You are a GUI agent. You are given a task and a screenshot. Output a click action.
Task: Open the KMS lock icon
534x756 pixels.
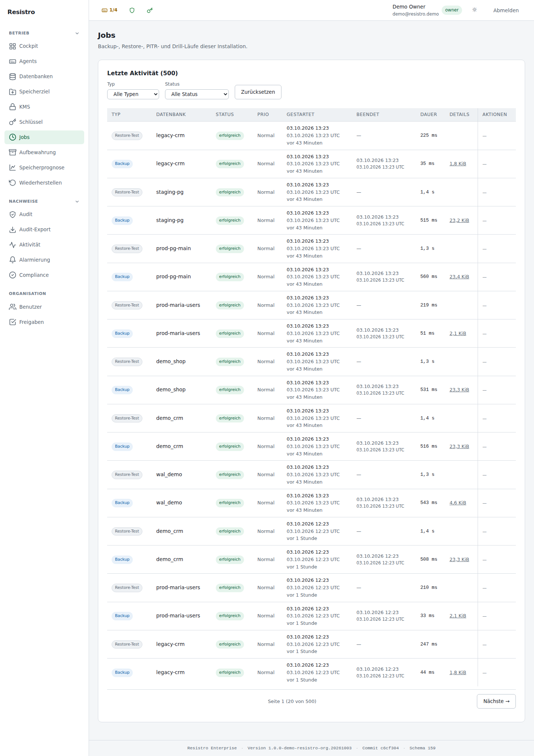13,107
